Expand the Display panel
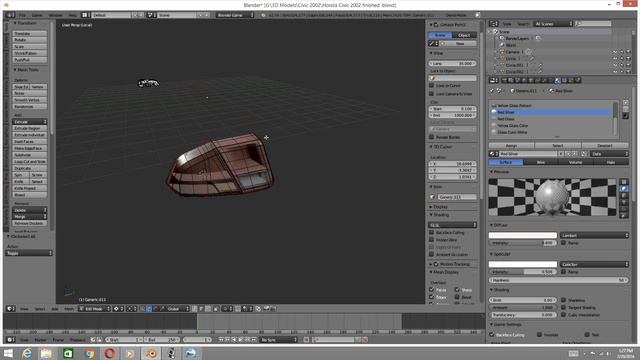 click(x=440, y=207)
